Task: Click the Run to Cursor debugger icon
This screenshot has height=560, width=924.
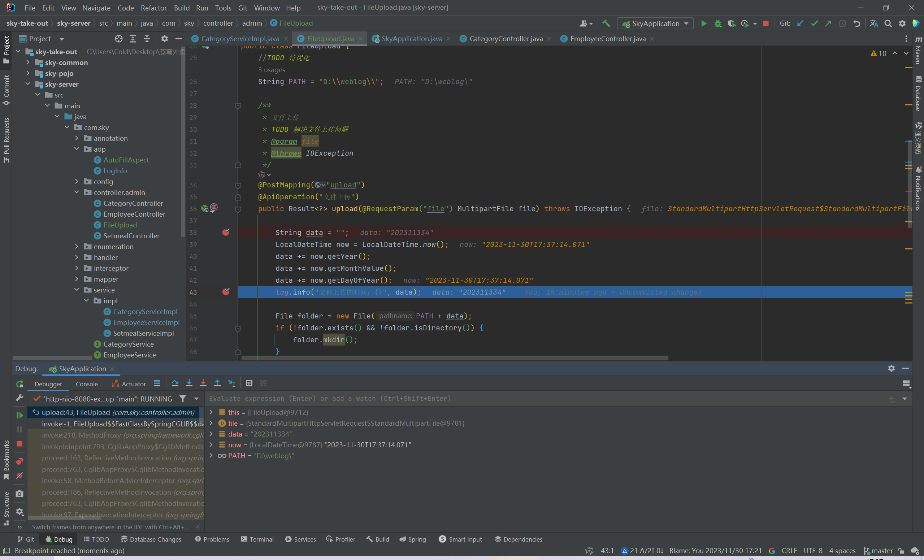Action: tap(232, 383)
